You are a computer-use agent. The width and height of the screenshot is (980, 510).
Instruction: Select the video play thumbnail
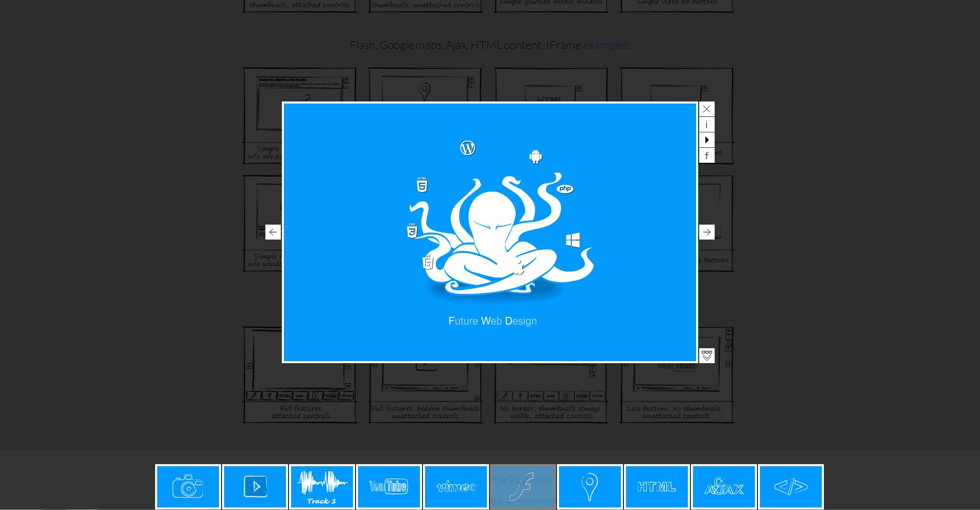coord(255,487)
